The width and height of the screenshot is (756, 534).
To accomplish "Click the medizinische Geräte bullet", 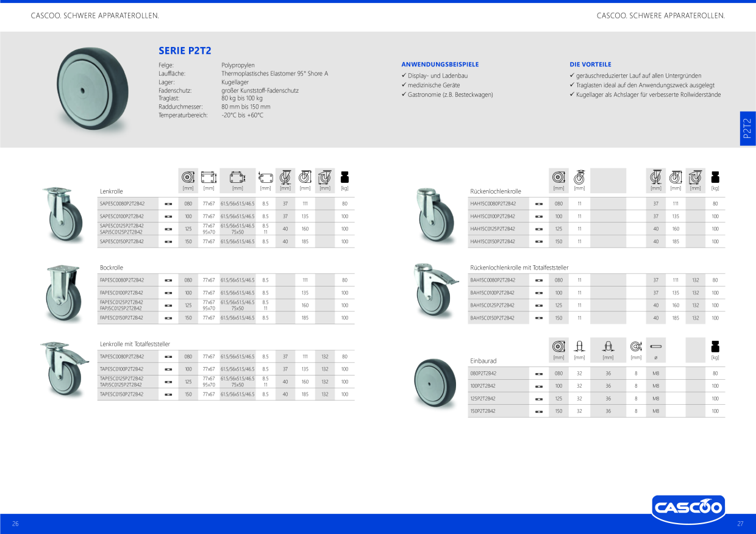I will [x=430, y=85].
